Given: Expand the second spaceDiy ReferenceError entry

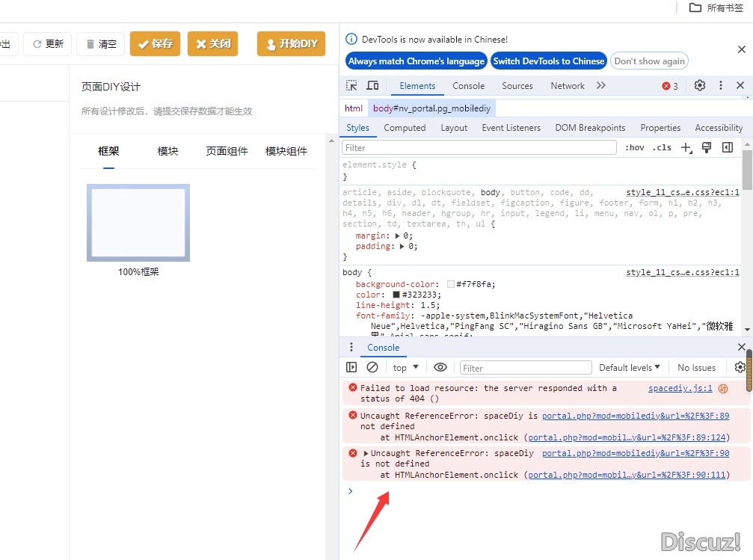Looking at the screenshot, I should coord(366,453).
